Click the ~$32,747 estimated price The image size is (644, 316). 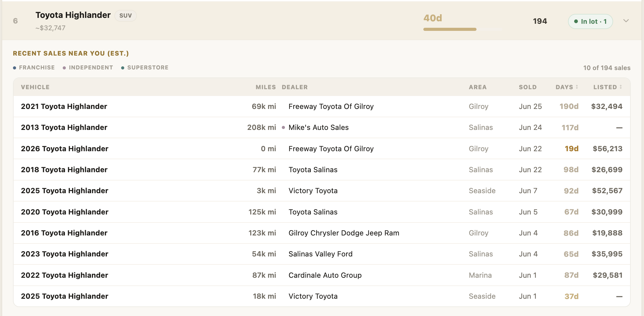(50, 28)
